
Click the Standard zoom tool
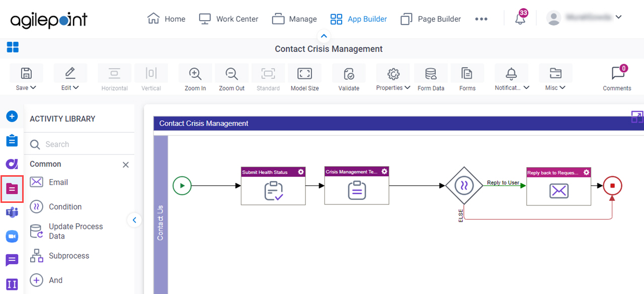268,79
